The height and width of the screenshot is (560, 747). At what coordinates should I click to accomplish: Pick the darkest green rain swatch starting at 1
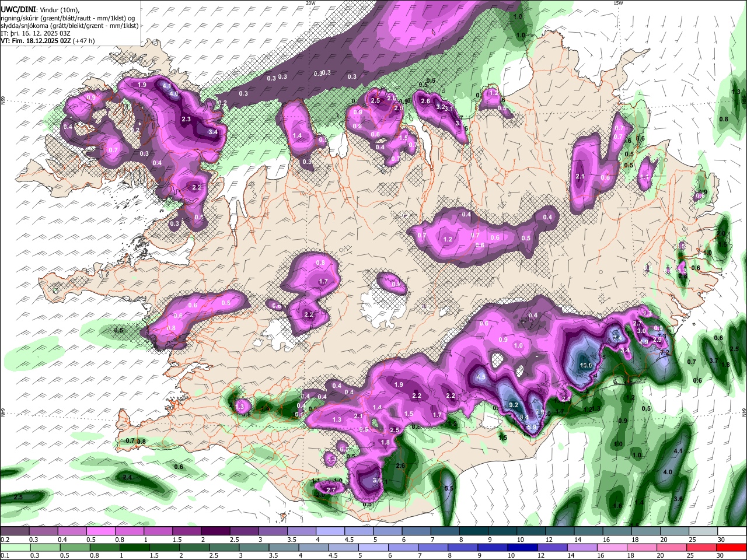134,547
